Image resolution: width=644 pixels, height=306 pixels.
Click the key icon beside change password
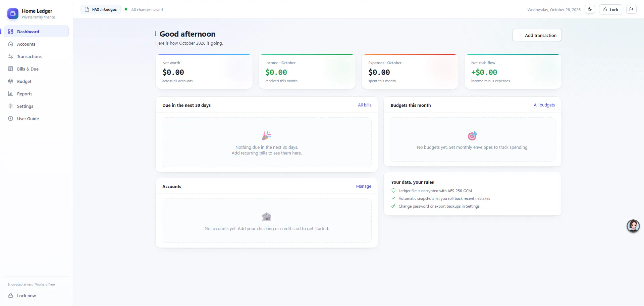pos(393,206)
